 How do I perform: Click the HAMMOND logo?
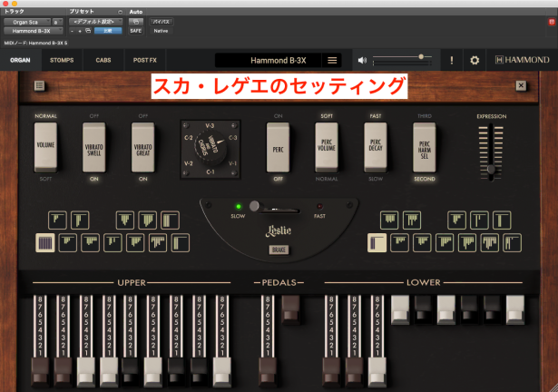tap(522, 60)
